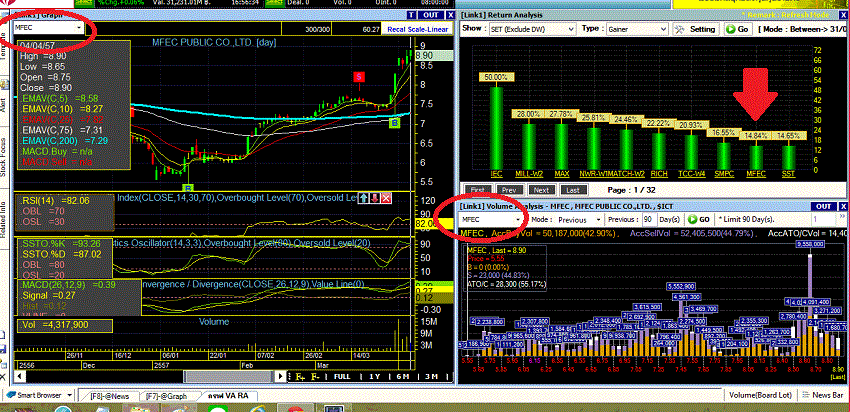Click the Previous days input field showing 90

[648, 220]
